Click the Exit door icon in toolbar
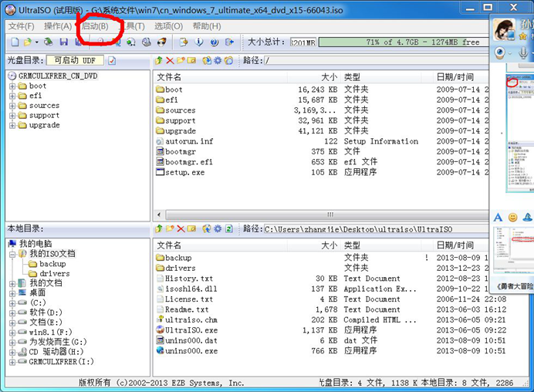The width and height of the screenshot is (534, 392). pyautogui.click(x=229, y=42)
